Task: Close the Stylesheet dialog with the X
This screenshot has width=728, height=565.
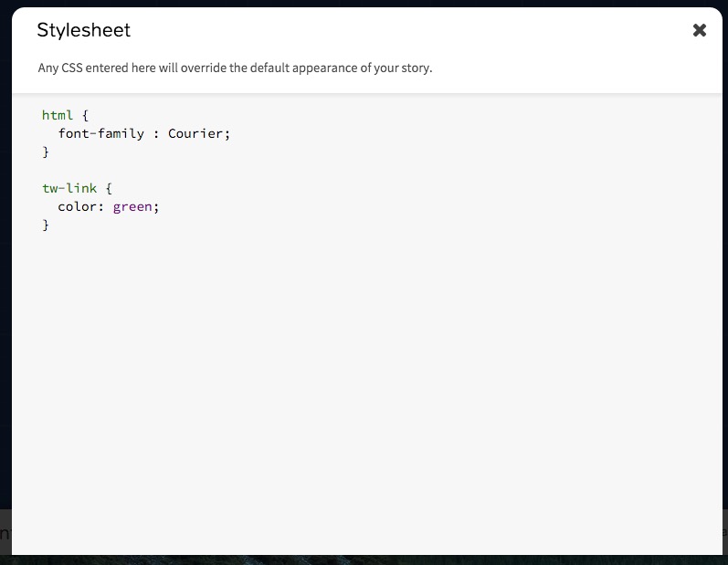Action: point(700,30)
